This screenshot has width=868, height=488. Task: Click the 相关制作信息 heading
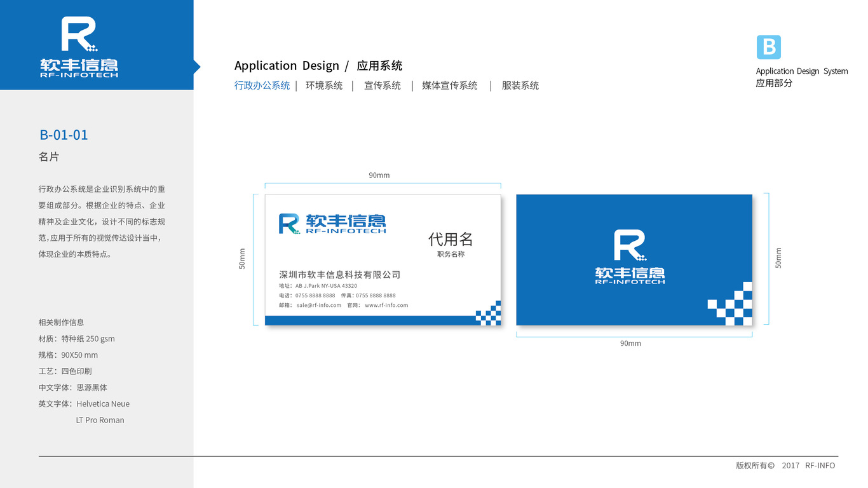pyautogui.click(x=61, y=322)
